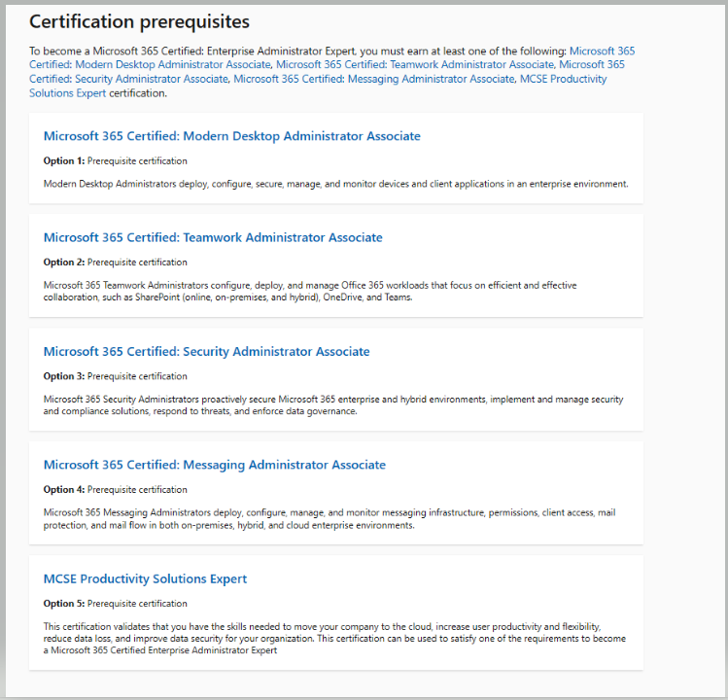Follow intro paragraph link to Teamwork Administrator Associate

tap(415, 64)
